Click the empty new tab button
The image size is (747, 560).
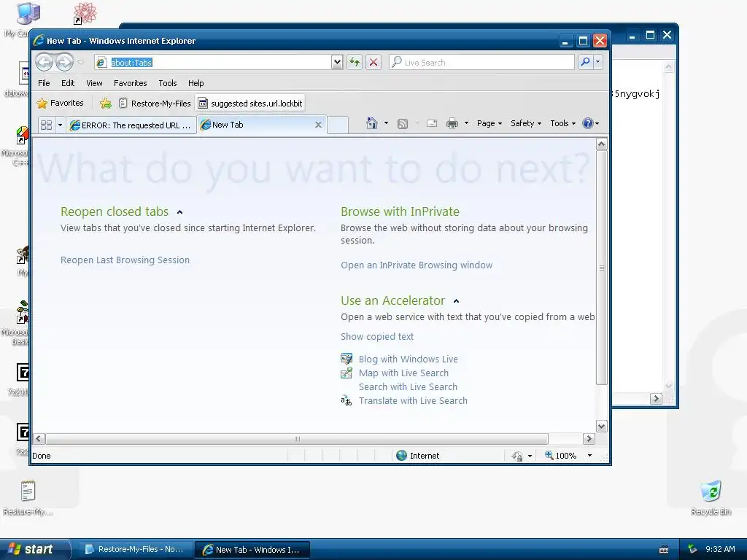point(338,125)
